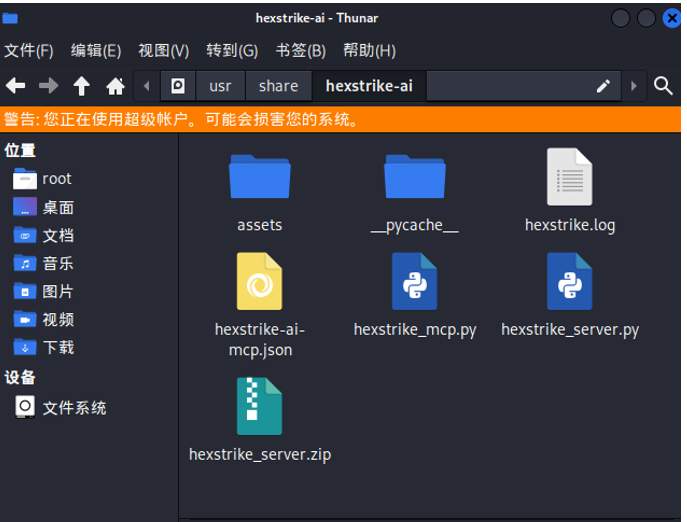The height and width of the screenshot is (522, 687).
Task: Select the __pycache__ folder icon
Action: [415, 177]
